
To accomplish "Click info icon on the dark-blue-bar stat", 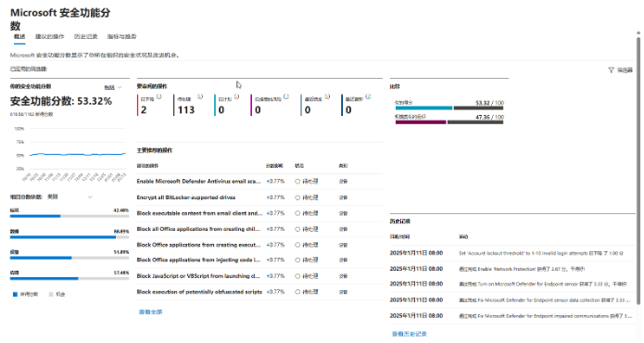I will (x=368, y=96).
